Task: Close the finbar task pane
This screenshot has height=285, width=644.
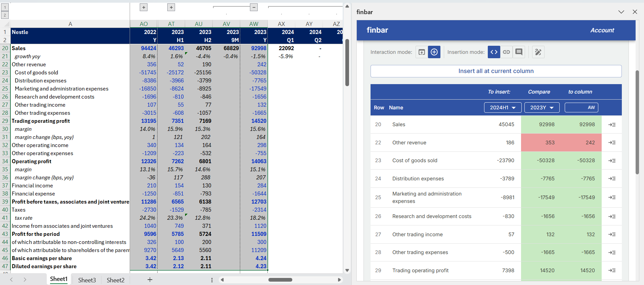Action: point(635,12)
